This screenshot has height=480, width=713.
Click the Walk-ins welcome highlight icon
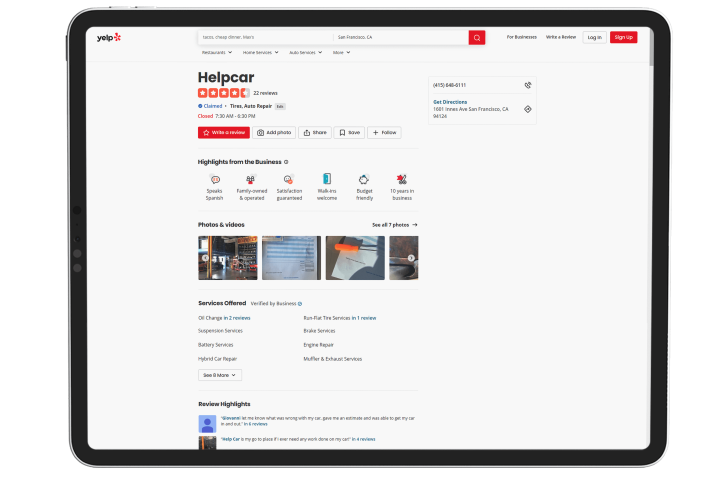click(x=326, y=179)
